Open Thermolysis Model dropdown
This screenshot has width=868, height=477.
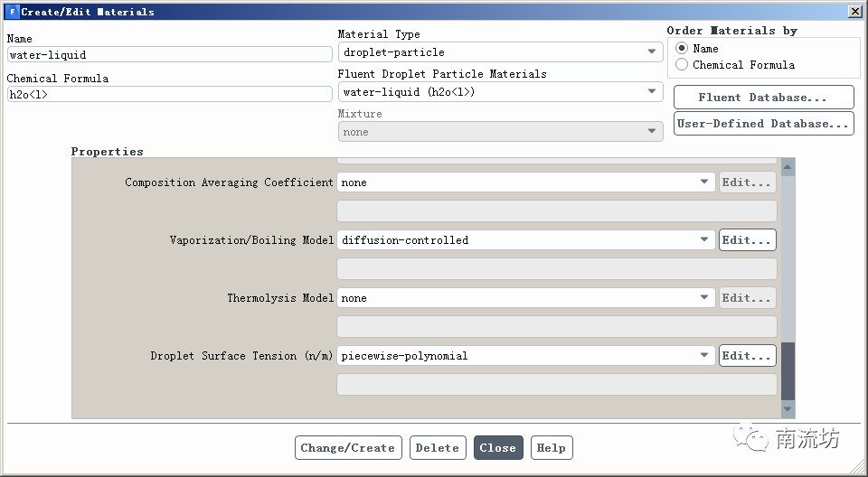click(526, 298)
